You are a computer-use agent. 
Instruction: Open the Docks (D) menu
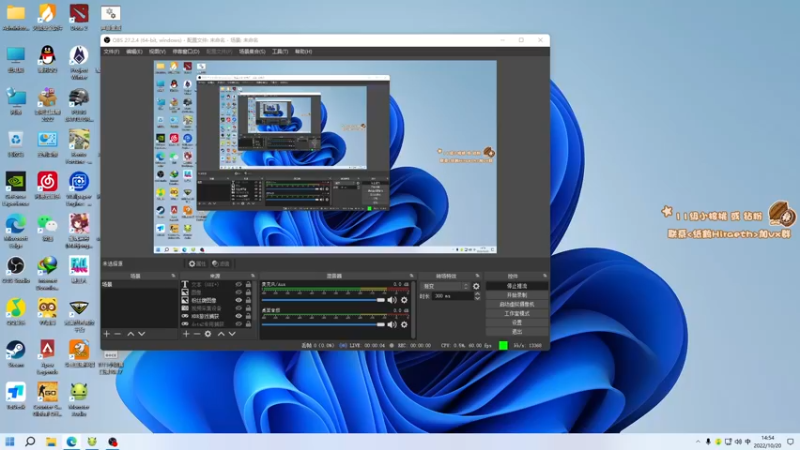[186, 52]
